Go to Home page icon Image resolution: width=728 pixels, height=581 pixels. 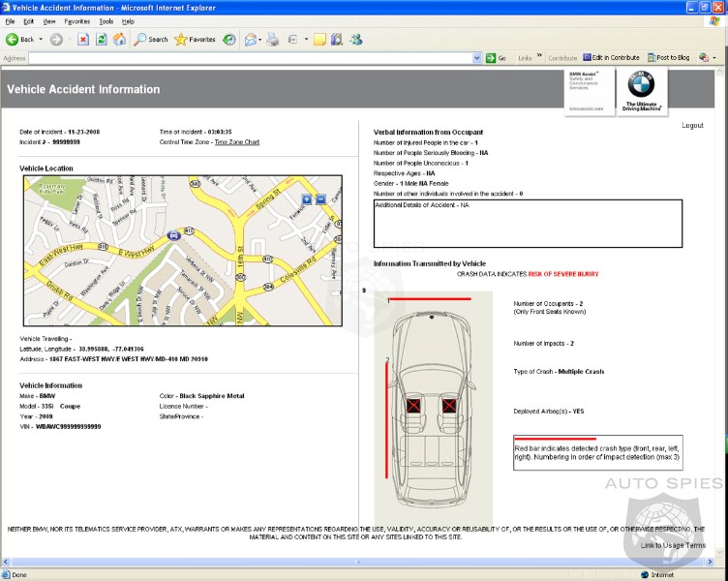(119, 40)
